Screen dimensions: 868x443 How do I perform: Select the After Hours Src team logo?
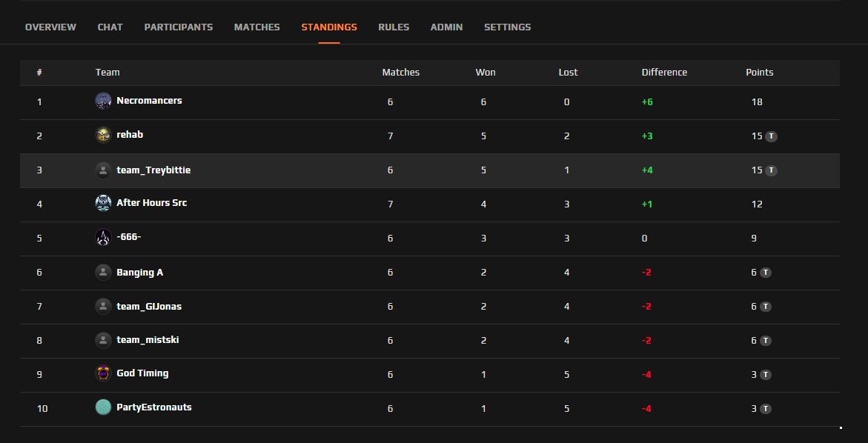pos(102,203)
